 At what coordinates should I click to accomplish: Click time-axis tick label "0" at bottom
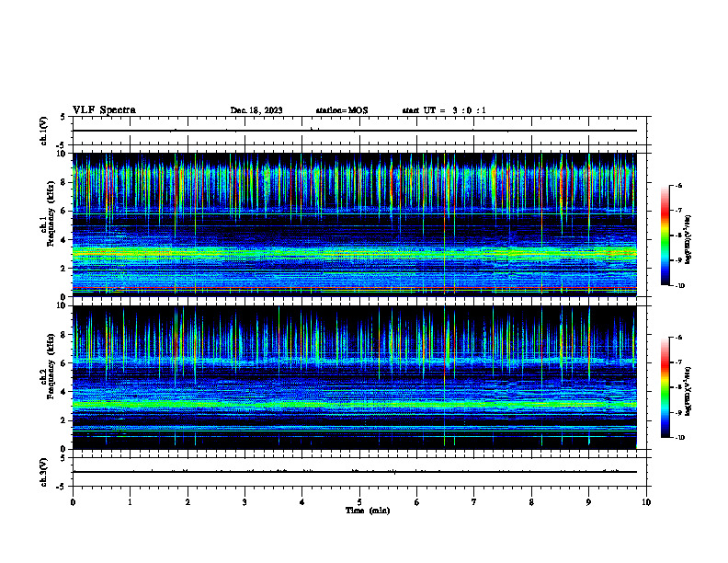click(73, 502)
